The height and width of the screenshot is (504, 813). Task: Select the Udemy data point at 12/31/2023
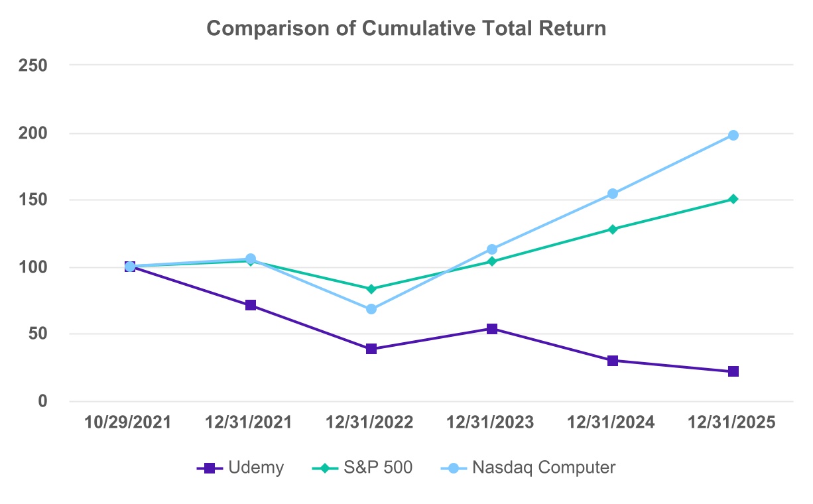(492, 329)
